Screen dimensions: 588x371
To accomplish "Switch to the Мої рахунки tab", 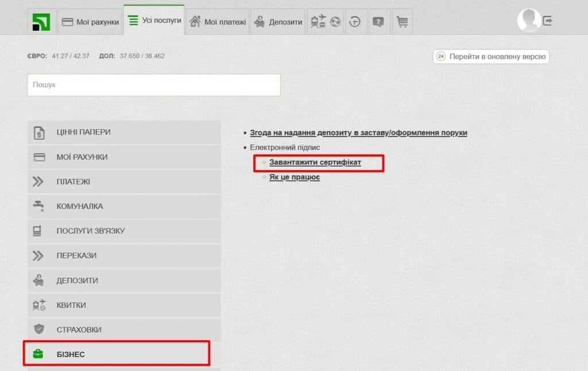I will [x=90, y=22].
